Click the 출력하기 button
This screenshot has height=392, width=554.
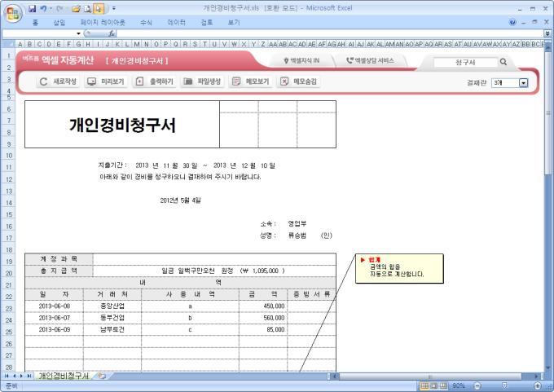[155, 81]
